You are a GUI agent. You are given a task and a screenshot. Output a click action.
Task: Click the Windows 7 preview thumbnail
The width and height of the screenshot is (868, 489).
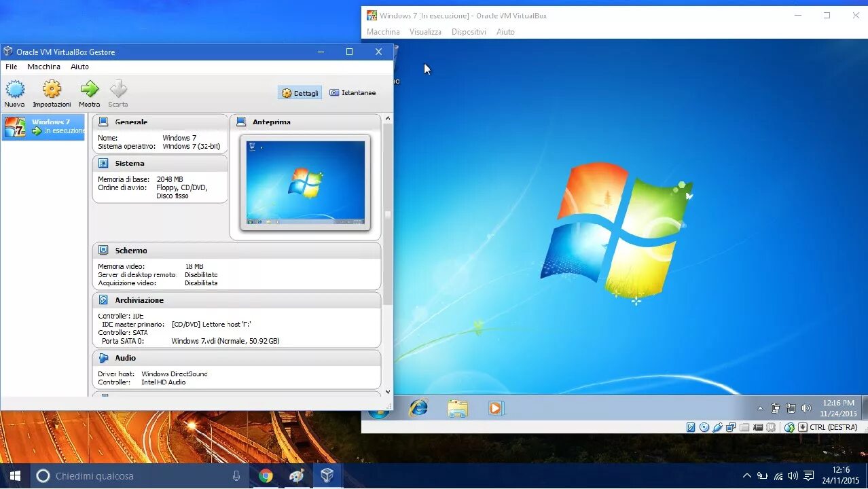(x=306, y=182)
